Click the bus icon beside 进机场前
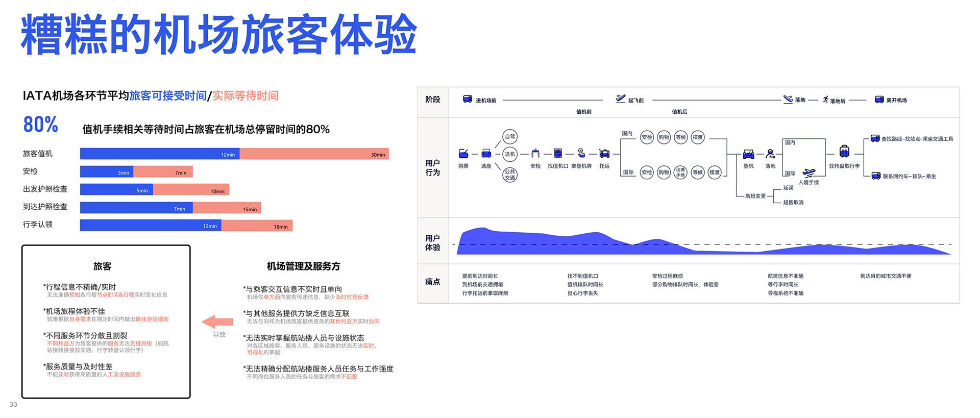Viewport: 980px width, 418px height. pyautogui.click(x=467, y=99)
